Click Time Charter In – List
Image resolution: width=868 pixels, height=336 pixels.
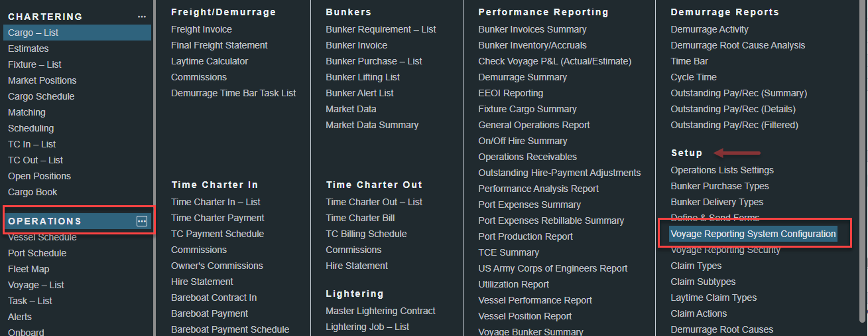(x=216, y=202)
